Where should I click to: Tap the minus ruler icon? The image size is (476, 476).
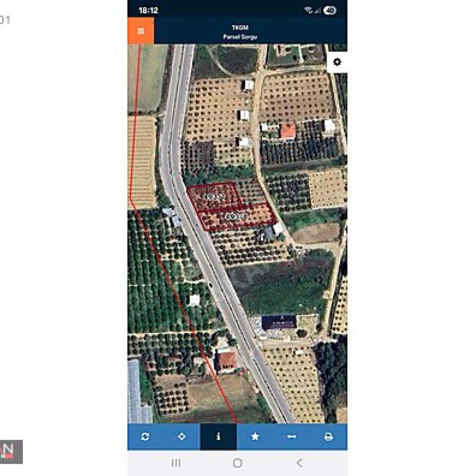(x=291, y=436)
